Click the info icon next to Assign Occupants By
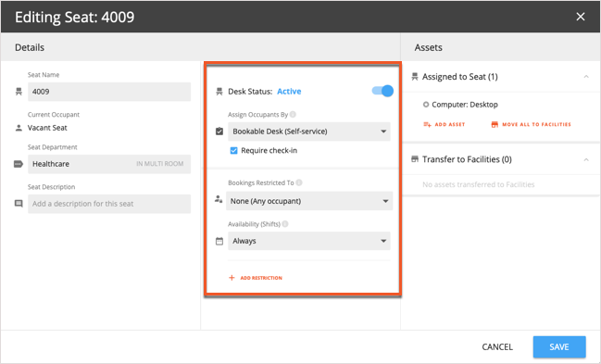Image resolution: width=601 pixels, height=364 pixels. 293,114
